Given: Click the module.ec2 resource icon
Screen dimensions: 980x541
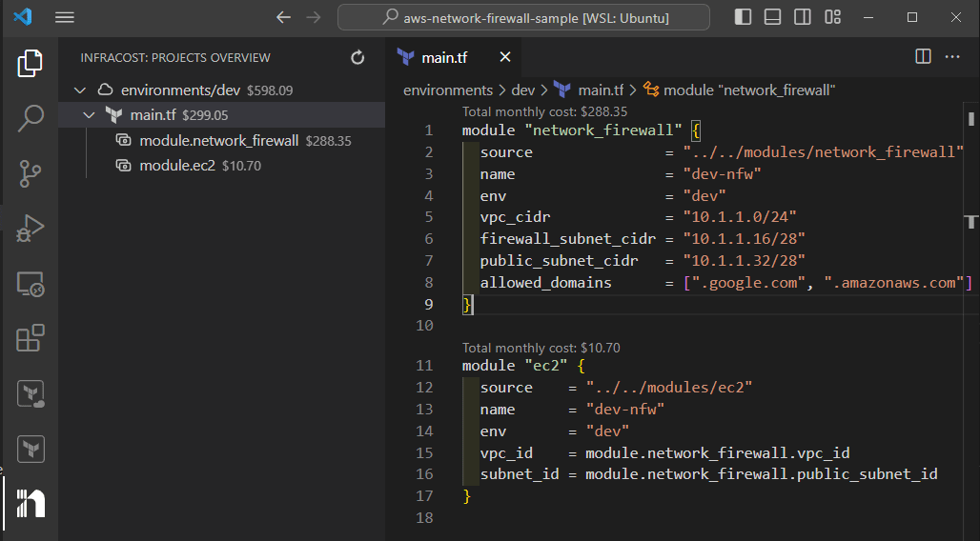Looking at the screenshot, I should click(x=124, y=166).
